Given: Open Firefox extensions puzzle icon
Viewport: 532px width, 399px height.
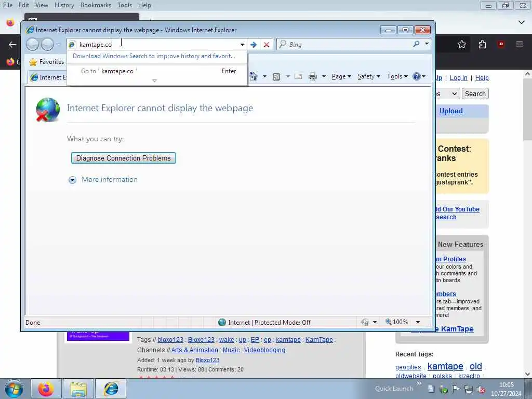Looking at the screenshot, I should pyautogui.click(x=482, y=44).
